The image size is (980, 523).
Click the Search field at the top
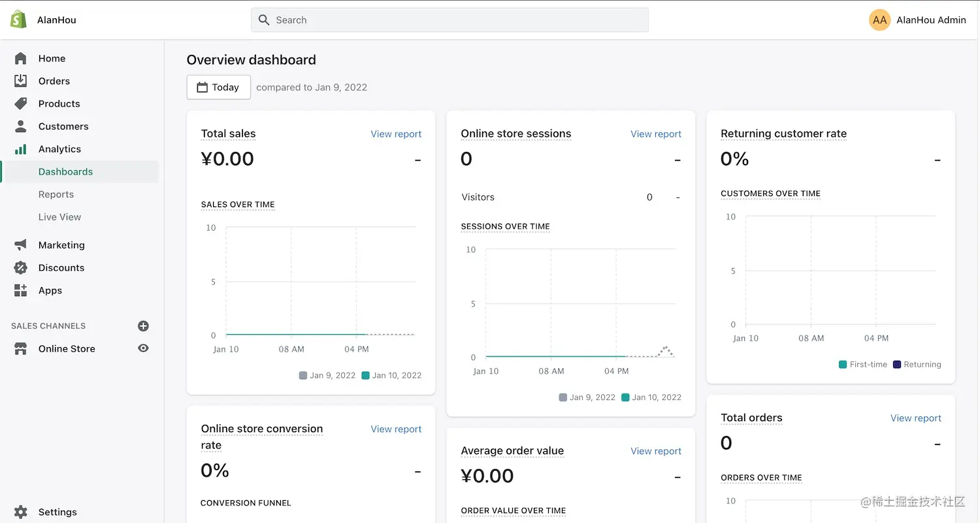449,20
